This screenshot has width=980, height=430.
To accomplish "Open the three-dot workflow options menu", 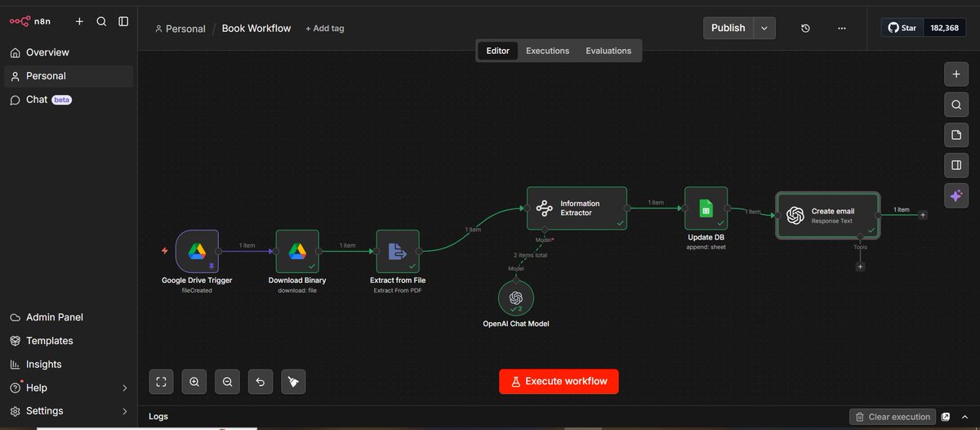I will click(x=842, y=28).
